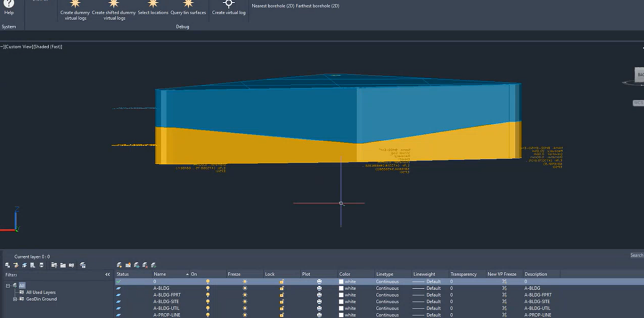Viewport: 644px width, 318px height.
Task: Toggle lock icon for A-BLDG-UTIL layer
Action: [x=282, y=308]
